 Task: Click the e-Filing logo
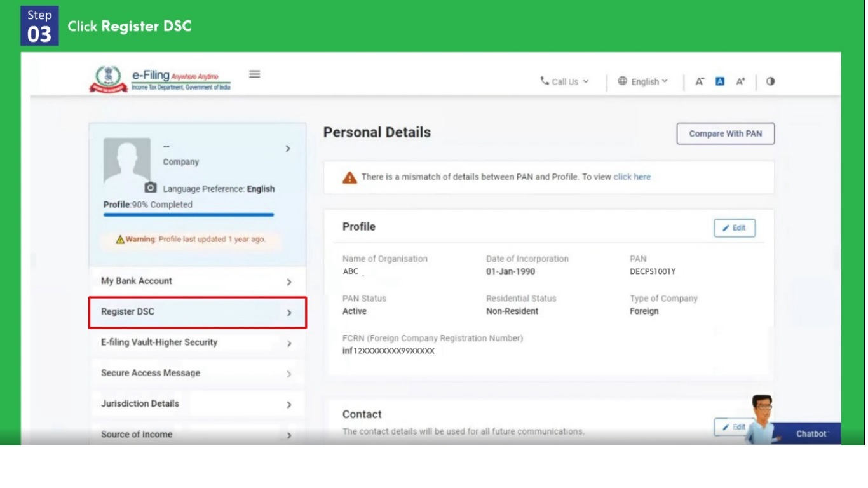pos(160,80)
